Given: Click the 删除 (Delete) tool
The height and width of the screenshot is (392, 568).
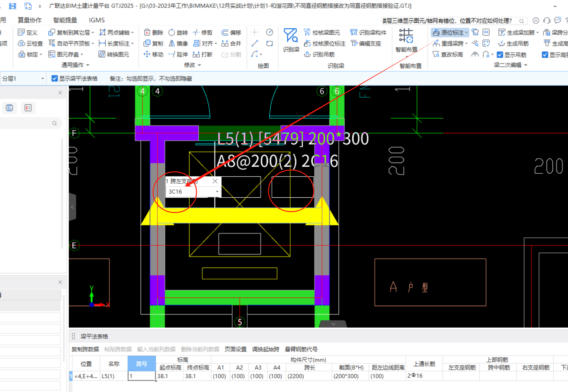Looking at the screenshot, I should pos(154,32).
